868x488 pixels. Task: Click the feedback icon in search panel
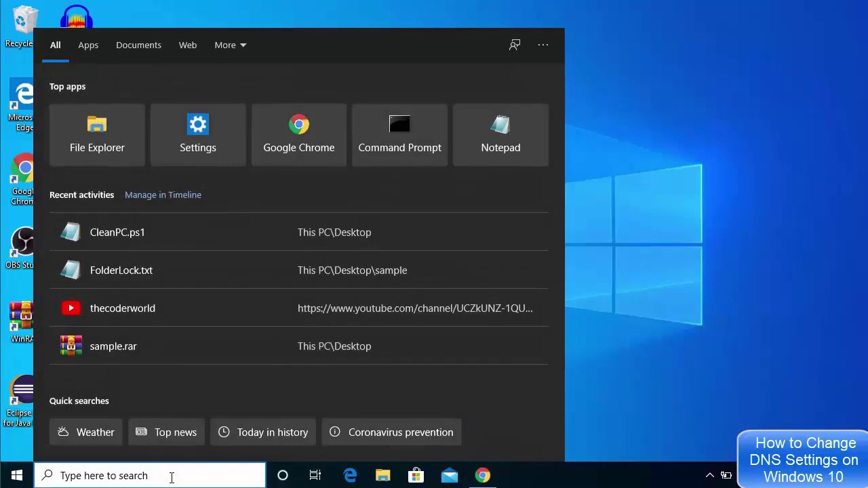[515, 45]
